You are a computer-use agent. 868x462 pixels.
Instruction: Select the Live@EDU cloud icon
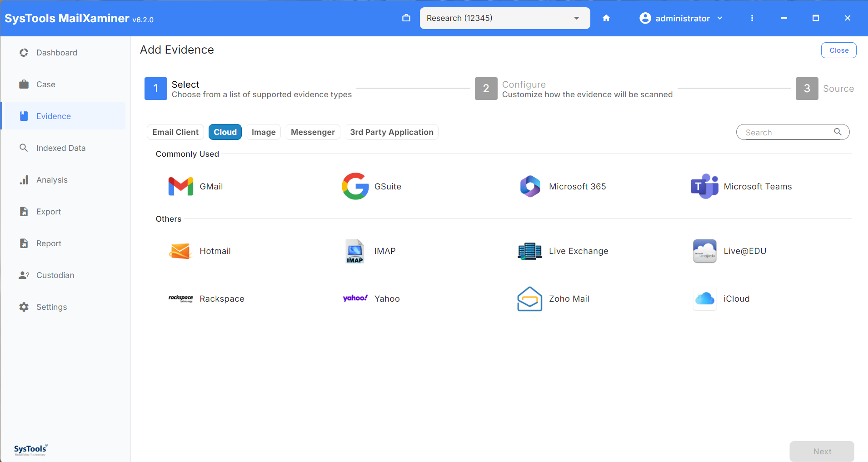click(x=705, y=251)
